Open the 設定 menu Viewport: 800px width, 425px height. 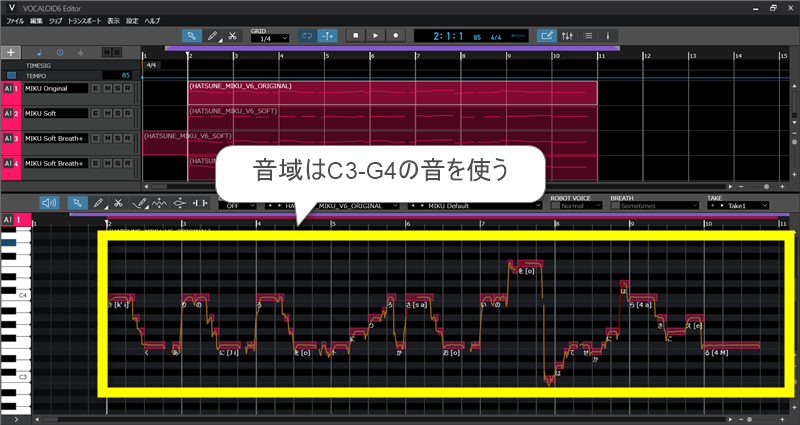coord(132,21)
